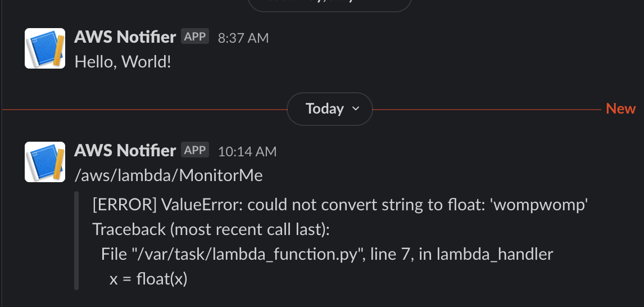Click the red New unread marker label
Image resolution: width=644 pixels, height=307 pixels.
621,109
